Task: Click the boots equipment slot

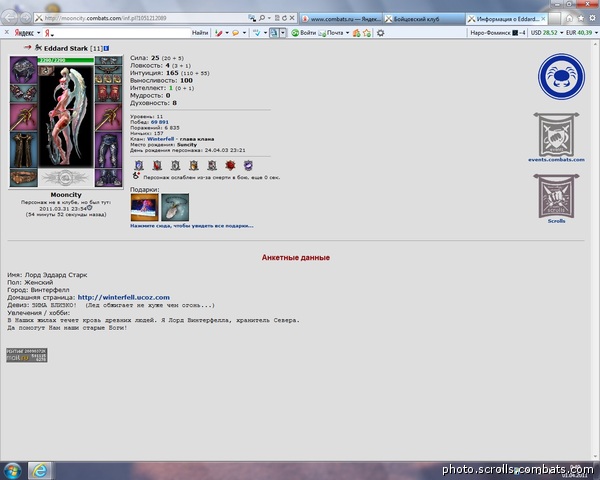Action: pos(109,178)
